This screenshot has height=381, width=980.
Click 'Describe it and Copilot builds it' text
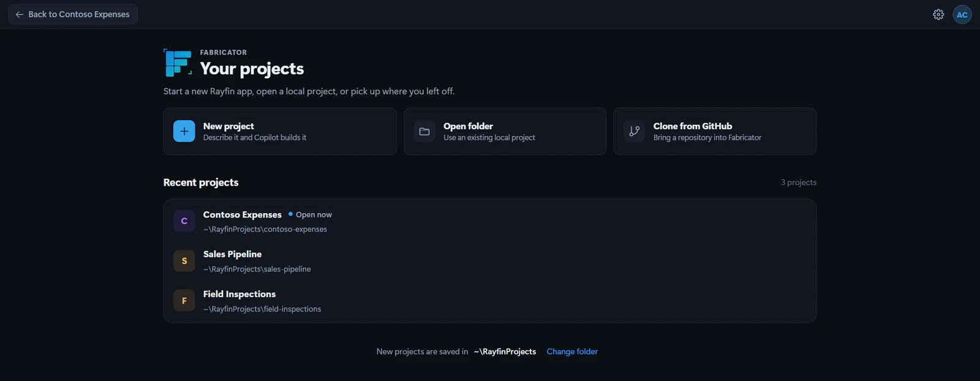coord(255,138)
